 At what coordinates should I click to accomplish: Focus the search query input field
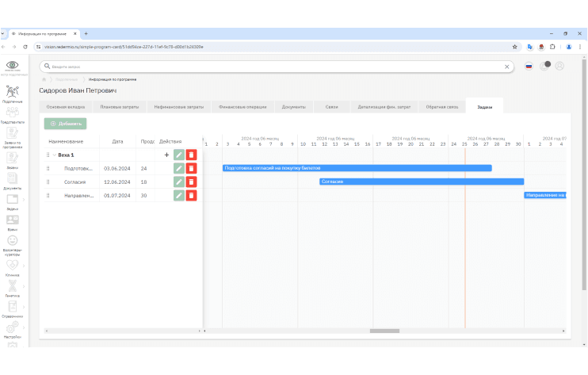click(x=277, y=67)
